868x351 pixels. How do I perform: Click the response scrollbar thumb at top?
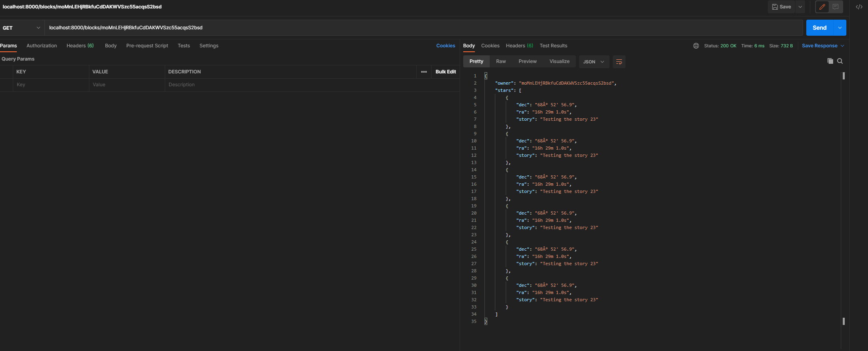click(x=844, y=76)
